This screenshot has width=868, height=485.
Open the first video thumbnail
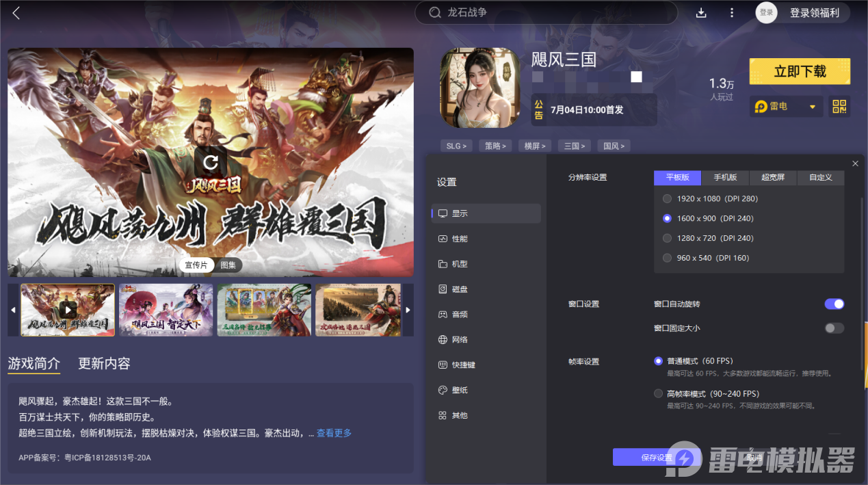(x=68, y=310)
